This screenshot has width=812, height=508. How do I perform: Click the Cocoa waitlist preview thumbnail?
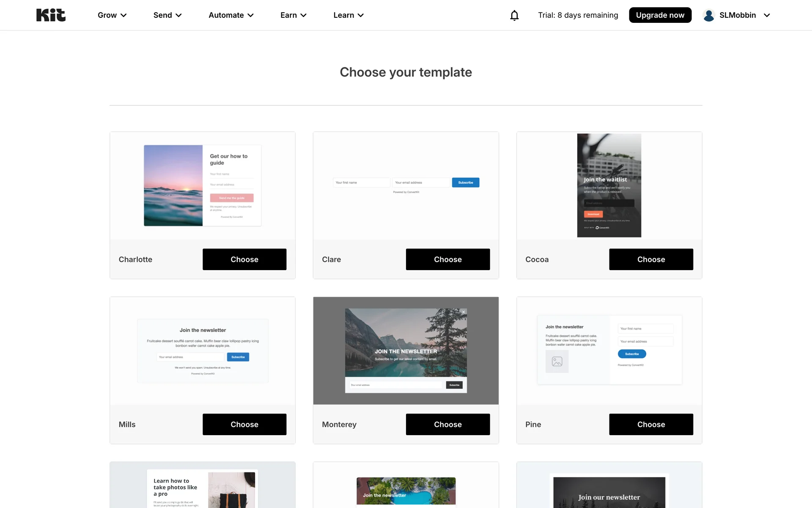(609, 185)
